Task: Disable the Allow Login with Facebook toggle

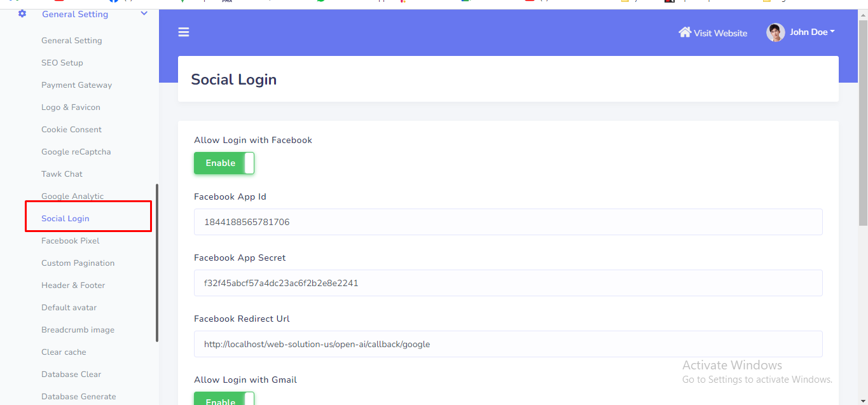Action: point(224,163)
